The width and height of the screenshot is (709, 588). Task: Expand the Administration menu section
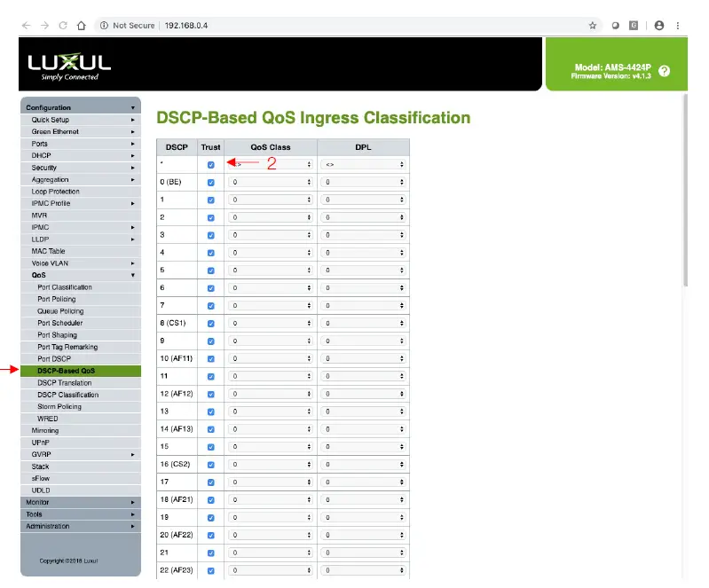click(81, 526)
